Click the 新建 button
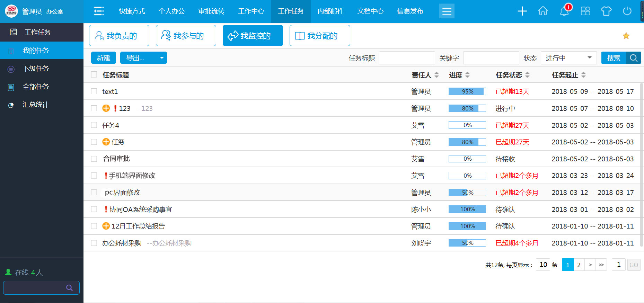This screenshot has height=303, width=644. click(x=103, y=58)
